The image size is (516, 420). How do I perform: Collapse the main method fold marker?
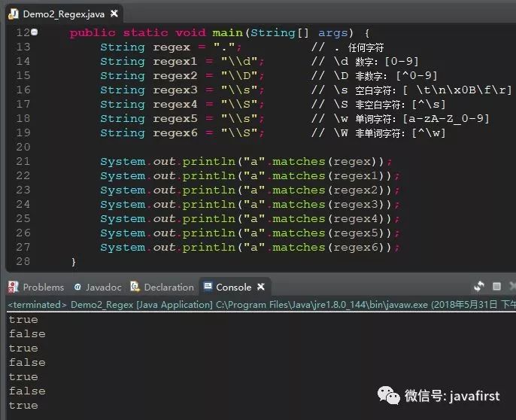click(35, 32)
